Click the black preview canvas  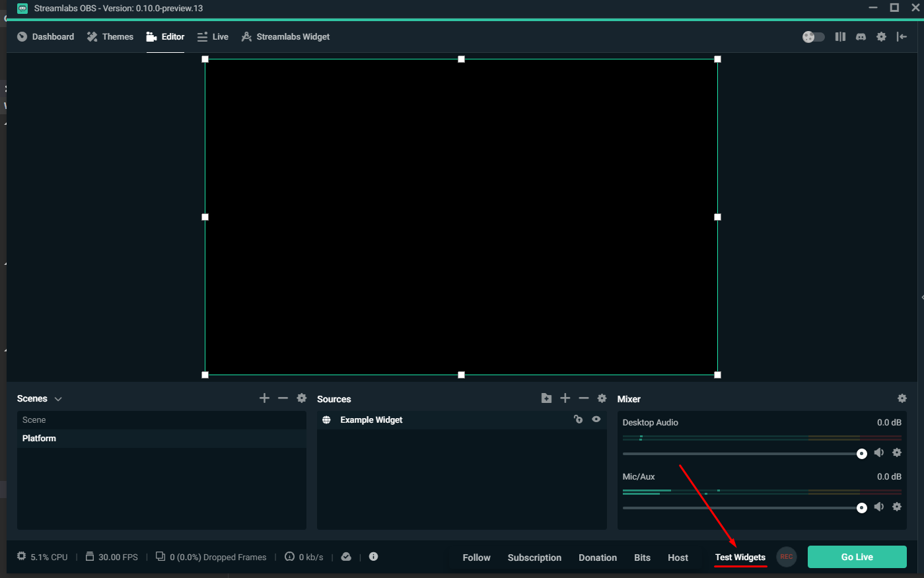(x=461, y=217)
